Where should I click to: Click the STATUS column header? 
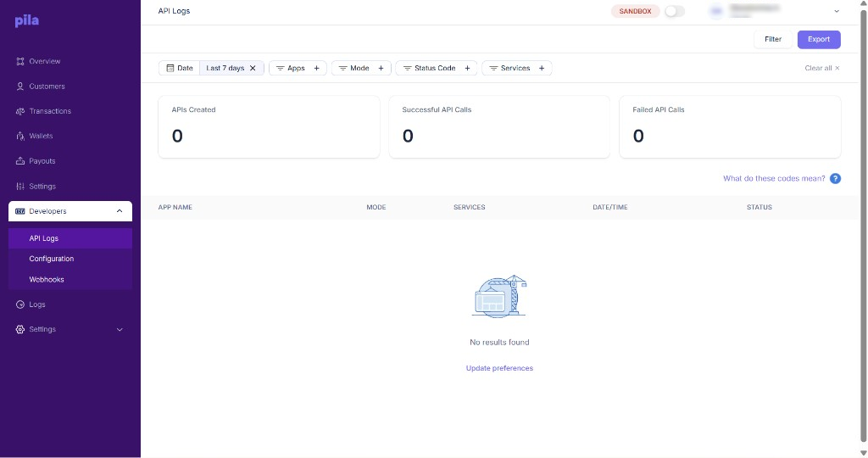759,207
